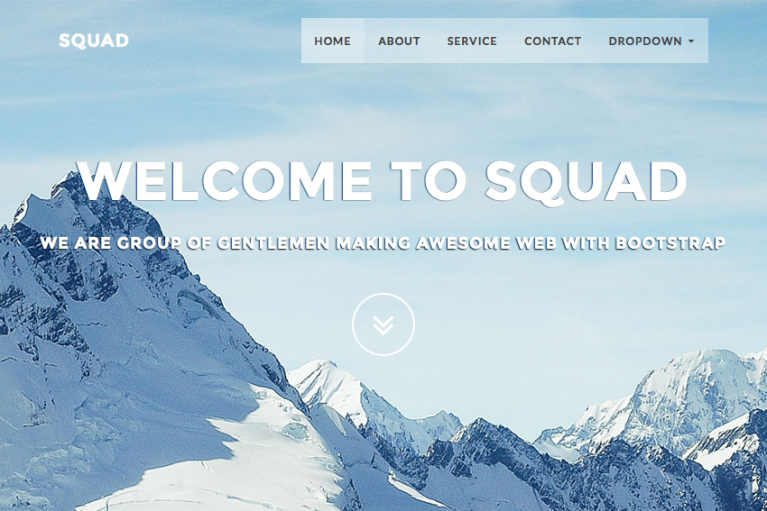Open the ABOUT nav item
Viewport: 767px width, 511px height.
point(399,41)
